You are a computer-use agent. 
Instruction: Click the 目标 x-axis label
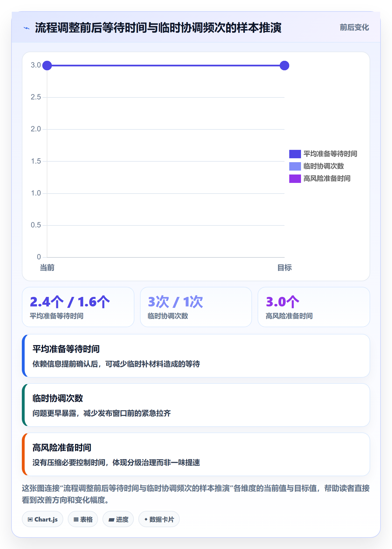point(284,268)
